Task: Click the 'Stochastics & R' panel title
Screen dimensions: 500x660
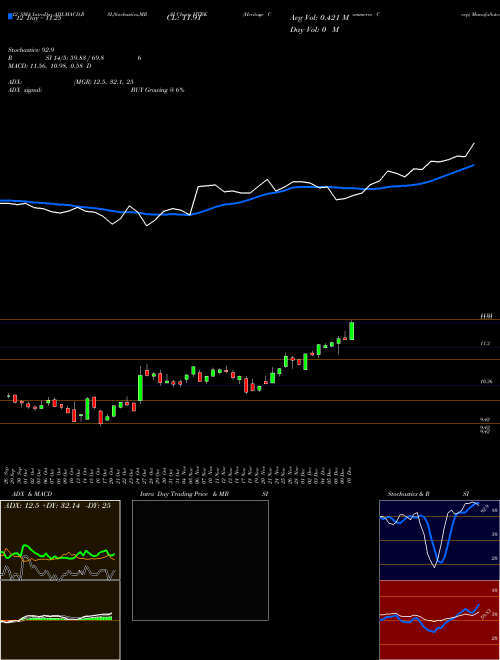Action: coord(408,494)
